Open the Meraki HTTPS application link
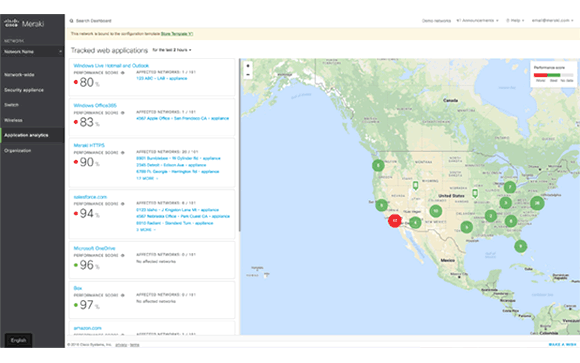580x363 pixels. [89, 145]
